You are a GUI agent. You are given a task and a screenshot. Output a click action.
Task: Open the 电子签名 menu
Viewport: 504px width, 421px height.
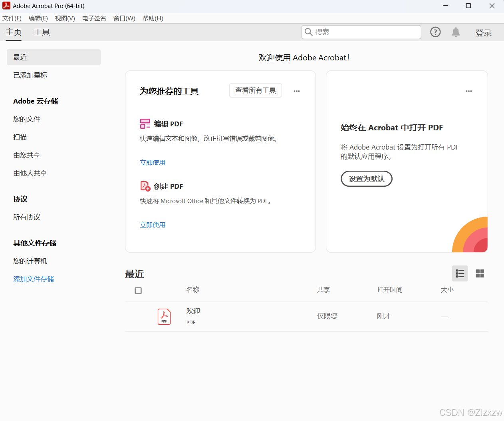pos(94,18)
